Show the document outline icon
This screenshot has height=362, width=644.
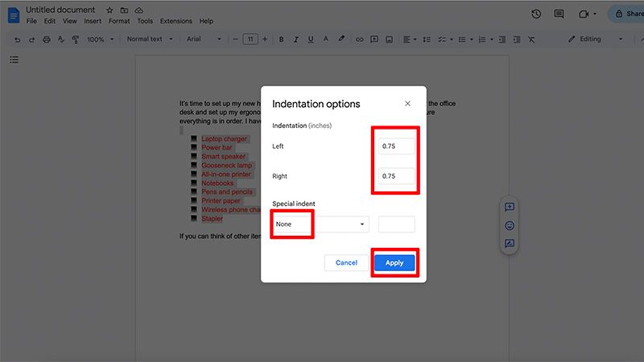coord(14,60)
